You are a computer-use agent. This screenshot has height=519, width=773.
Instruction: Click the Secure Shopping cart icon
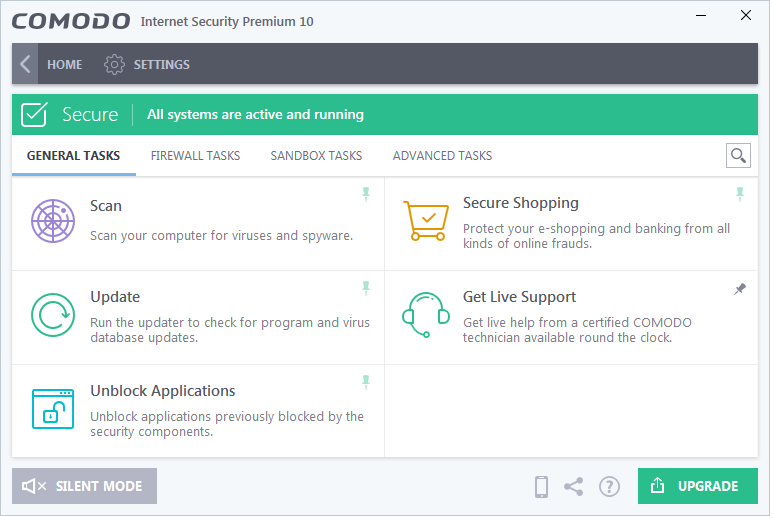coord(426,220)
